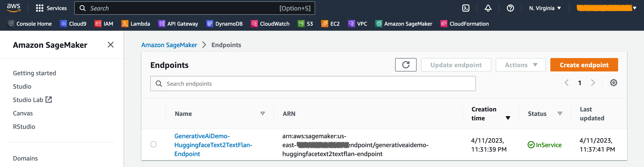Close the Amazon SageMaker sidebar
Image resolution: width=644 pixels, height=167 pixels.
[110, 45]
